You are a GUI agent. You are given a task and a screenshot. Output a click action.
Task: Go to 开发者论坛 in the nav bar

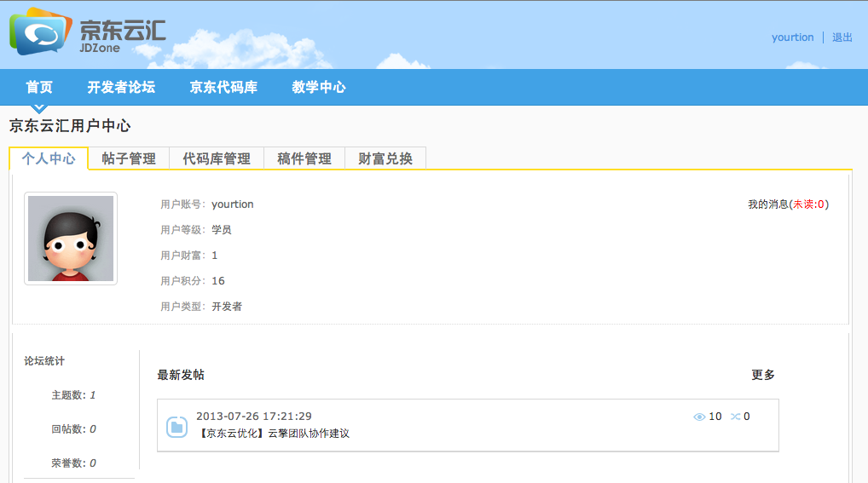pyautogui.click(x=121, y=87)
